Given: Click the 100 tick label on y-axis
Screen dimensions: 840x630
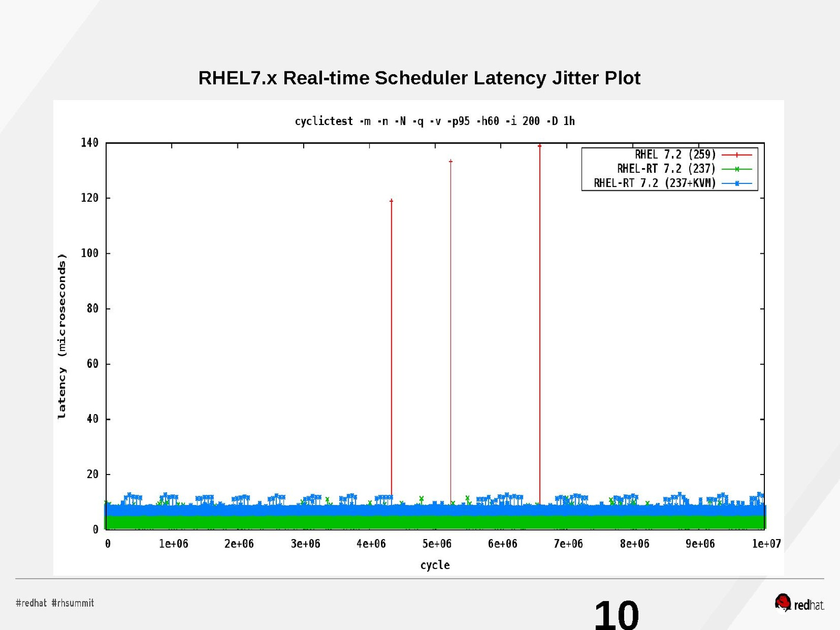Looking at the screenshot, I should [x=89, y=253].
